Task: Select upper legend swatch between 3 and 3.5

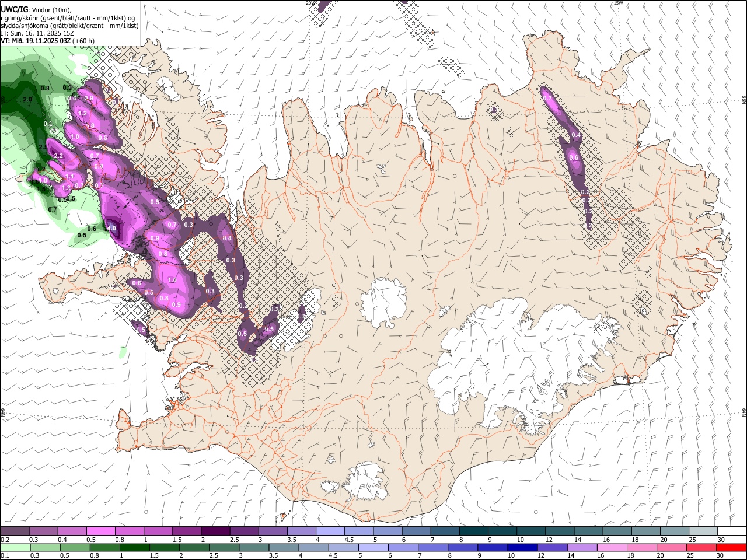Action: point(273,531)
